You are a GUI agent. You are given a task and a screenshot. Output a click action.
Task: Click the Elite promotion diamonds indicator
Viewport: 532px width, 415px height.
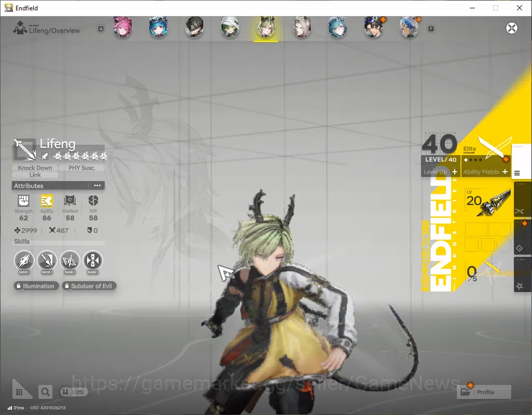(x=473, y=160)
